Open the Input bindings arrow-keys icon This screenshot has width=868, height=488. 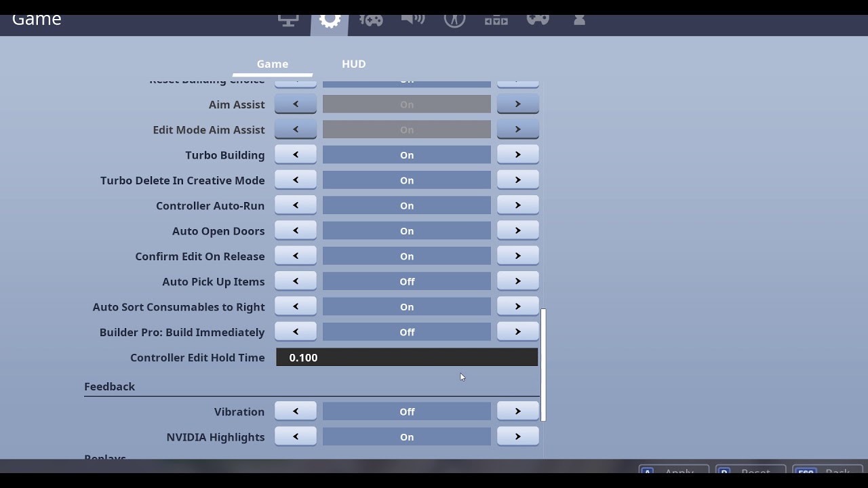[496, 20]
